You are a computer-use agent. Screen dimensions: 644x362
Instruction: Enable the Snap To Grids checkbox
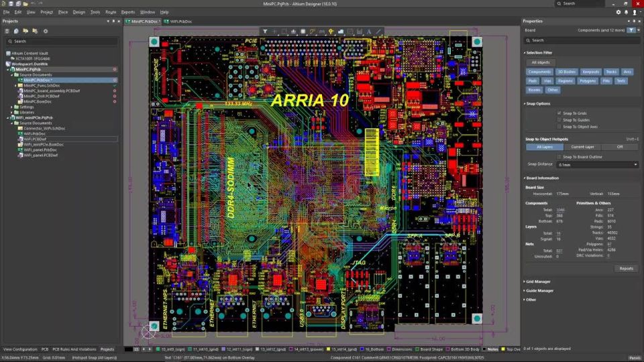(559, 113)
